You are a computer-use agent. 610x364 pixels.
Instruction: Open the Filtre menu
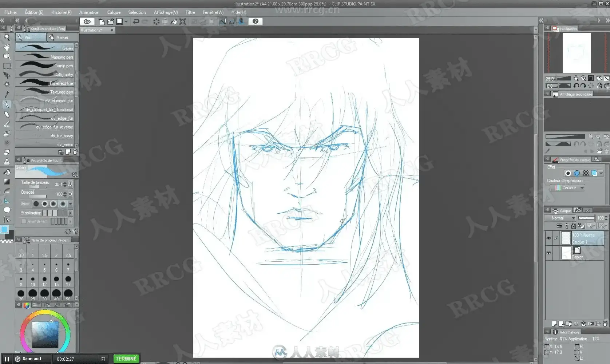pos(190,12)
